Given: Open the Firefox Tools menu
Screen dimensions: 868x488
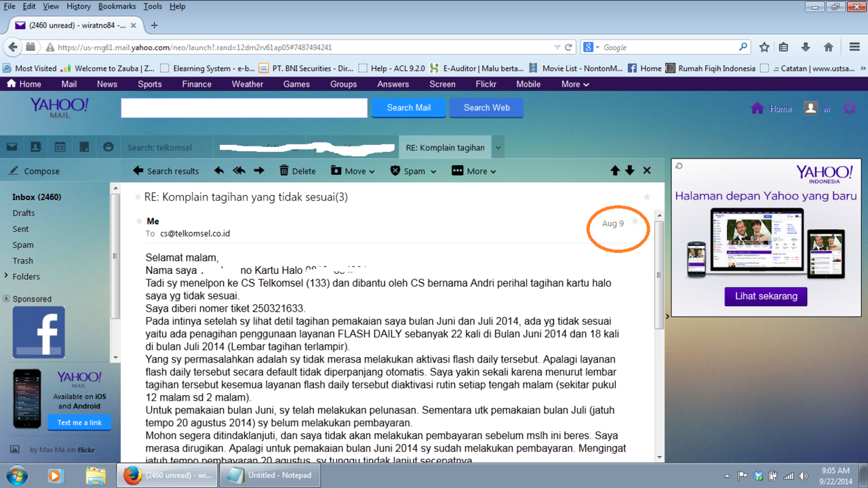Looking at the screenshot, I should click(153, 6).
